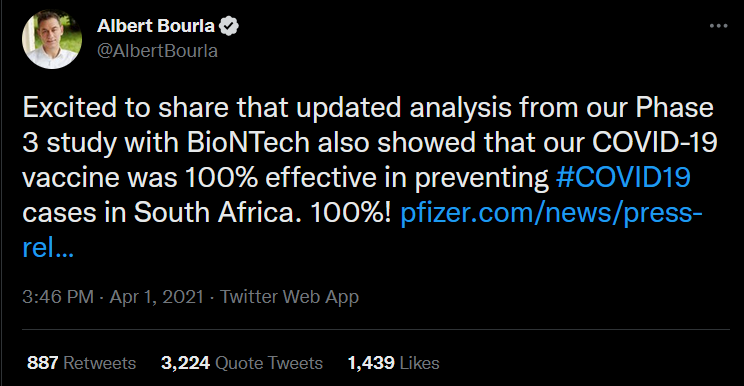Click the word BioNTech in the tweet
The image size is (744, 386).
[x=248, y=142]
